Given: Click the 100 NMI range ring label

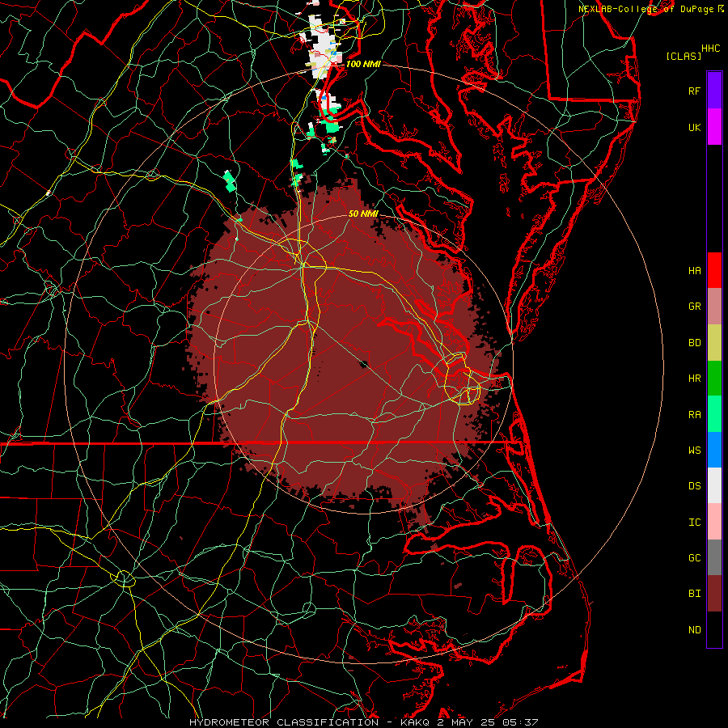Looking at the screenshot, I should (x=363, y=64).
